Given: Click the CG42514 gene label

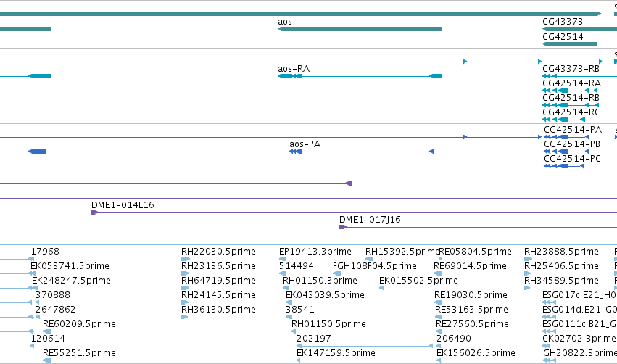Looking at the screenshot, I should pos(563,36).
